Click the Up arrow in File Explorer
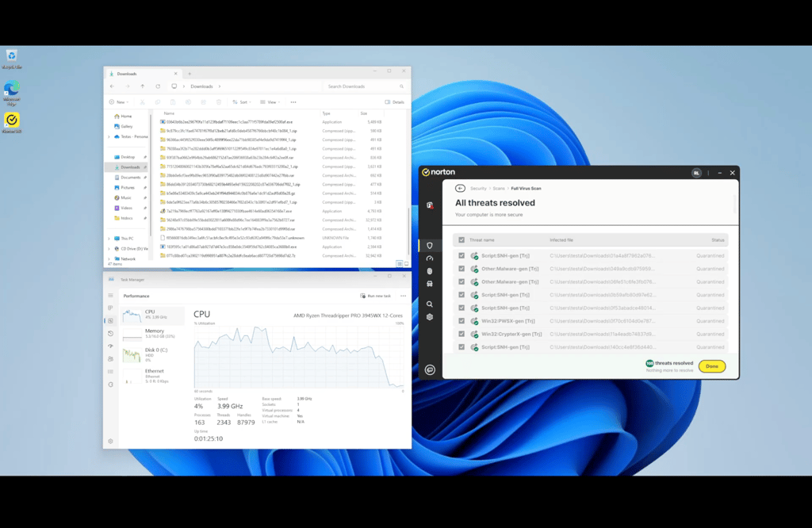 (143, 86)
